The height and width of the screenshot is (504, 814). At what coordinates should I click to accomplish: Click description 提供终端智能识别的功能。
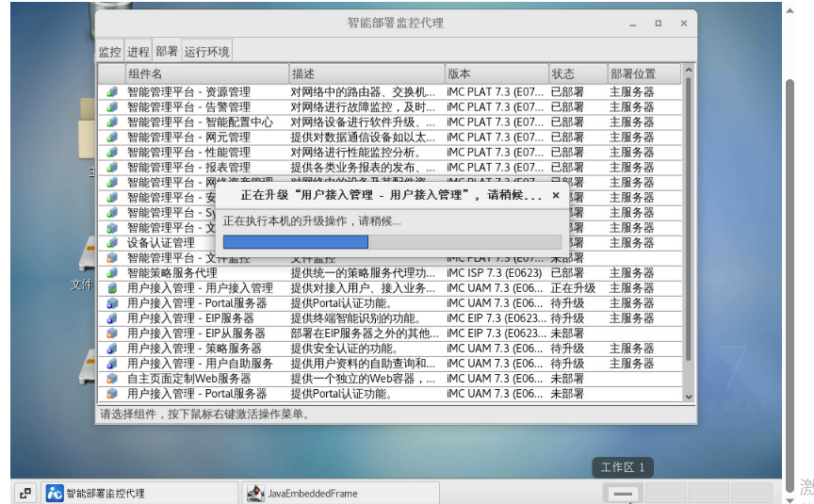click(x=355, y=317)
